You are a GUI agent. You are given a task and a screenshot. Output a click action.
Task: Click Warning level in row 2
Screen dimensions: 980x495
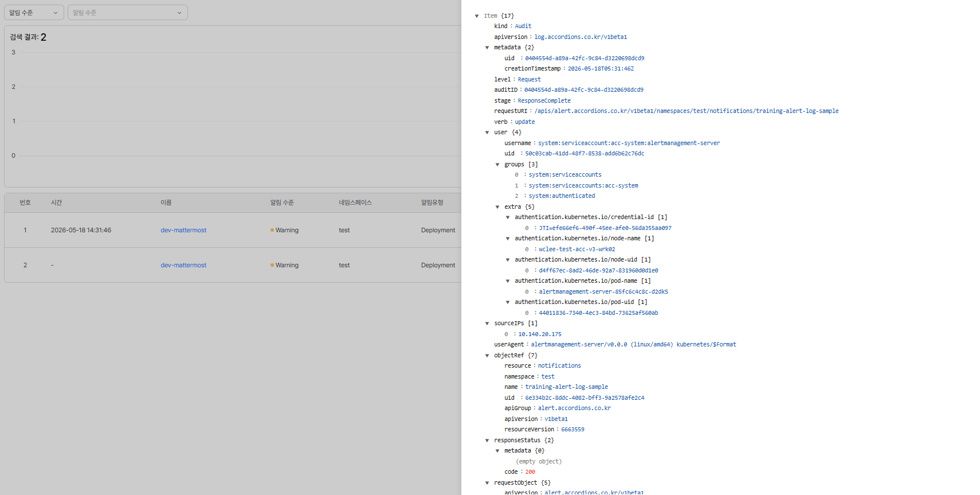coord(284,265)
